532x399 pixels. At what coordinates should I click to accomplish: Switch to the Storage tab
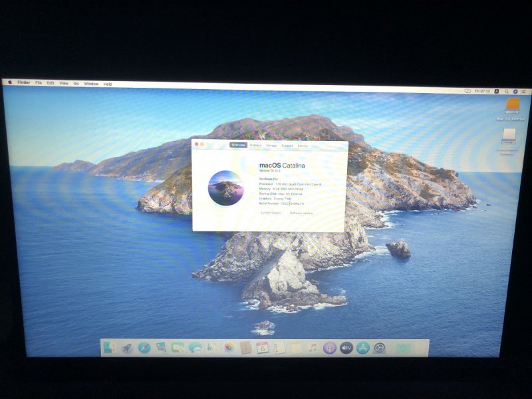click(x=271, y=146)
